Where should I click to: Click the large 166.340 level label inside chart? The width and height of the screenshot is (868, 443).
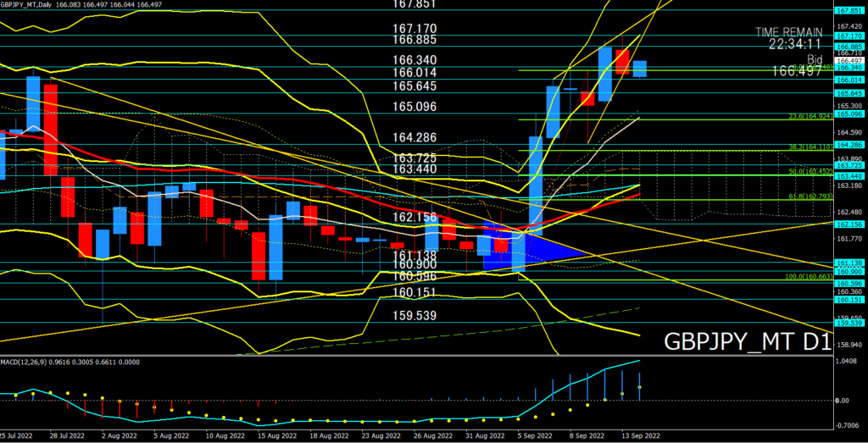click(x=415, y=60)
